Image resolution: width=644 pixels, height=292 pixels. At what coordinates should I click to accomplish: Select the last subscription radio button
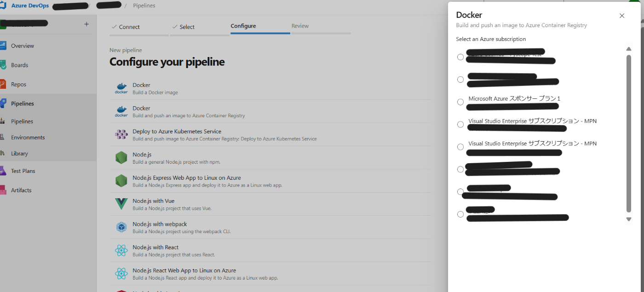[460, 214]
